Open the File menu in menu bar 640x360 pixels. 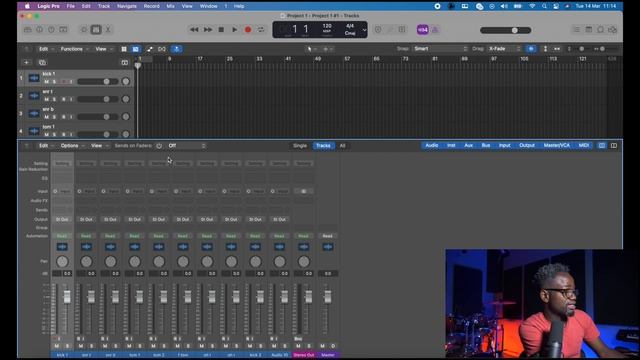pos(71,6)
